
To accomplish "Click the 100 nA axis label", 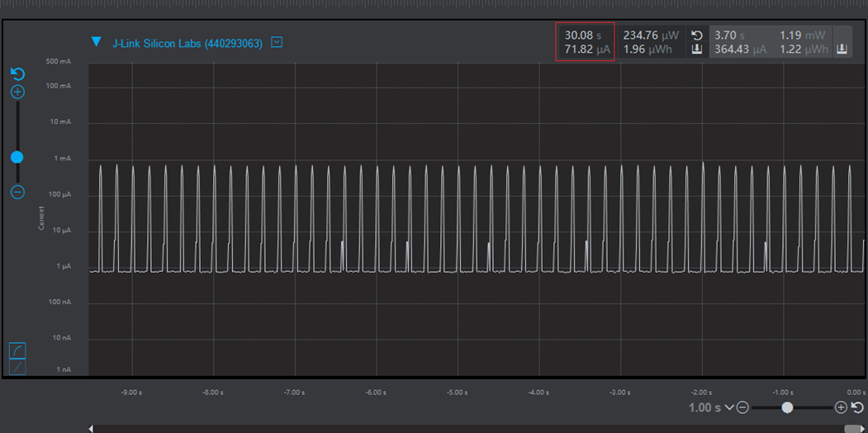I will 59,302.
